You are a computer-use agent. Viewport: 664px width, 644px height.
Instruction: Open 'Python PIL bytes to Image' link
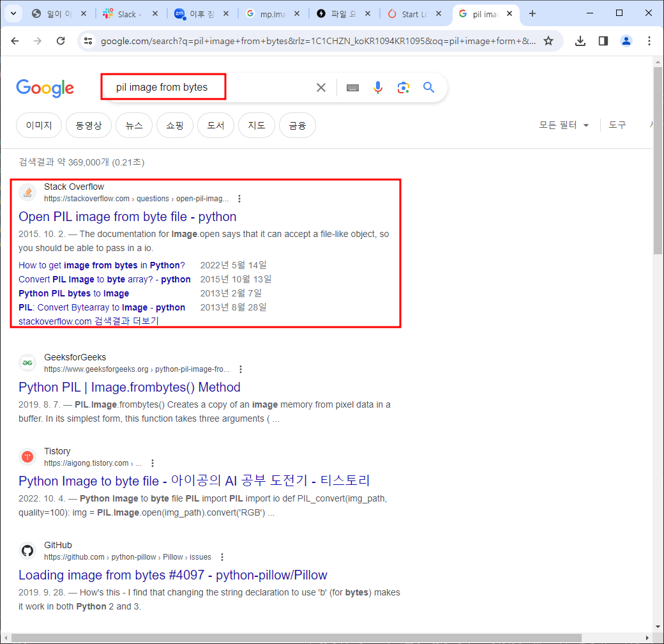point(73,293)
